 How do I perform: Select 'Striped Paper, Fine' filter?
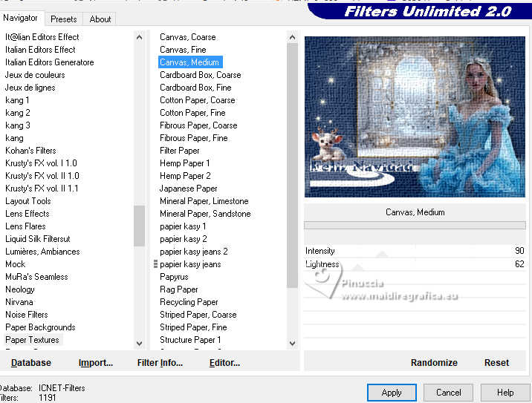(x=193, y=327)
